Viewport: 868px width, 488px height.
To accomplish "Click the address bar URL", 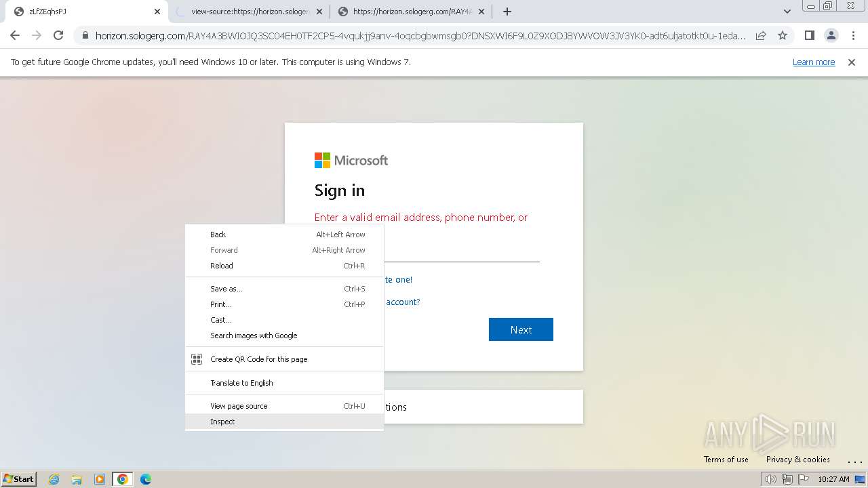I will pos(420,36).
